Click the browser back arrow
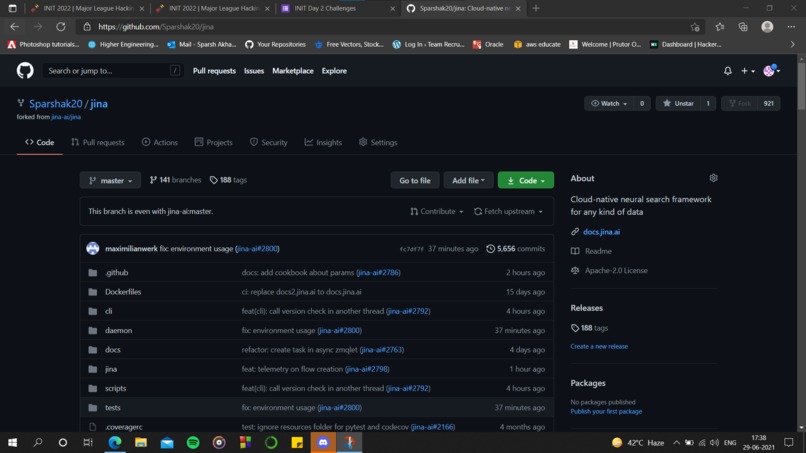This screenshot has width=806, height=453. (x=14, y=27)
